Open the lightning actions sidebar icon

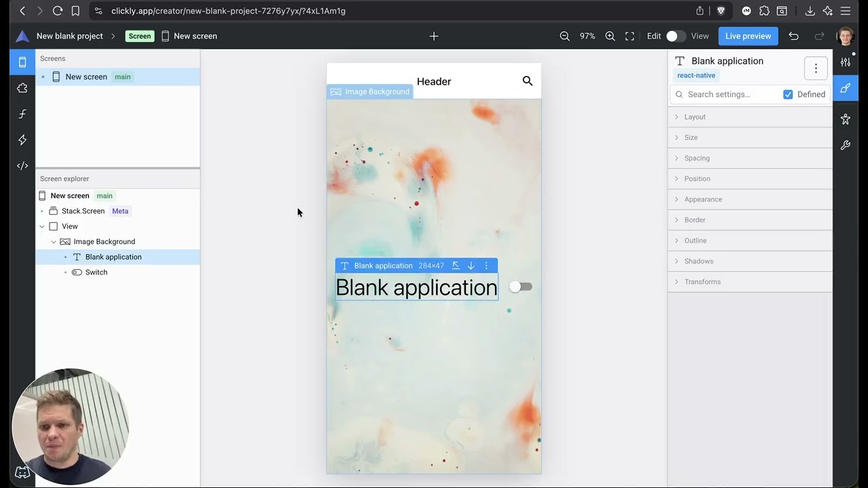pyautogui.click(x=22, y=140)
